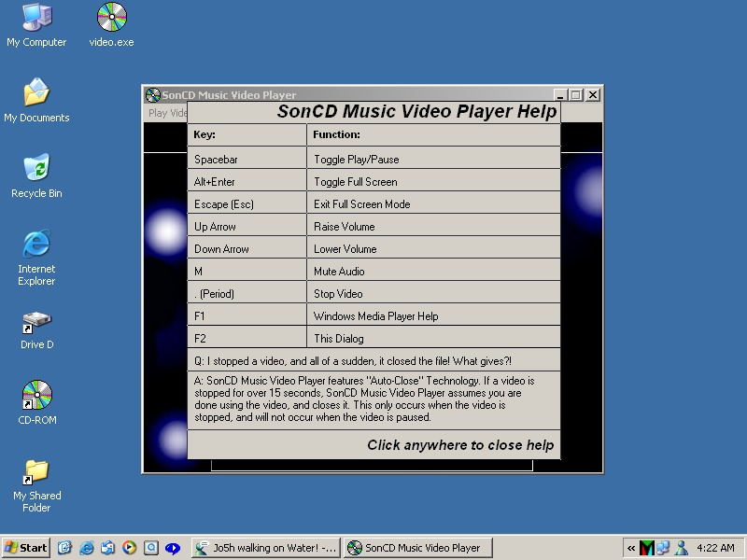Switch to Jo5h walking on Water taskbar window
The image size is (747, 560).
tap(265, 548)
